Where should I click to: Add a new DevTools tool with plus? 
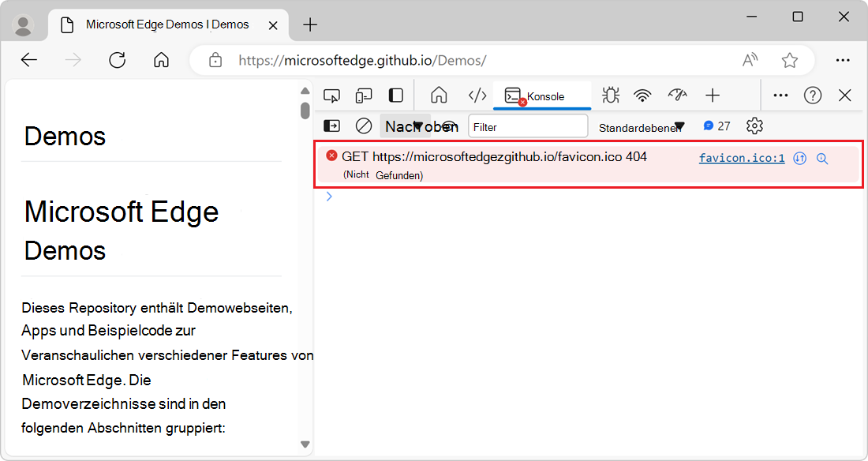coord(713,95)
